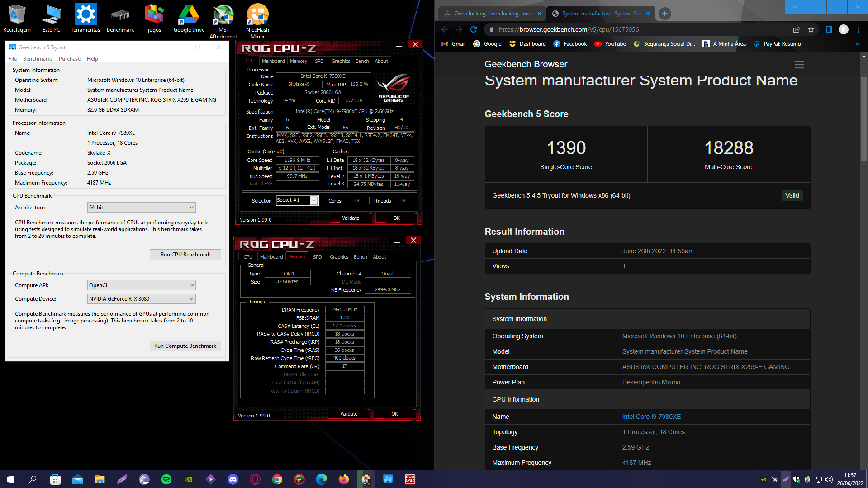Open Chrome's three-dot menu
The width and height of the screenshot is (868, 488).
(x=858, y=29)
